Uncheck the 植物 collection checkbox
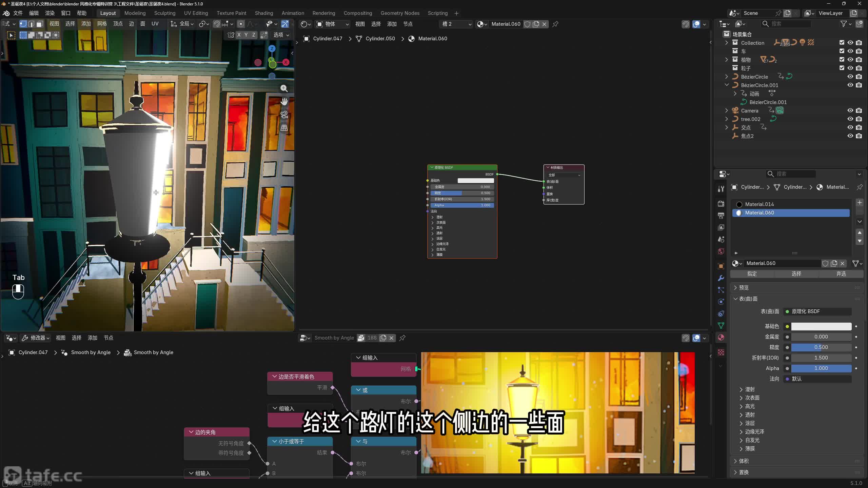This screenshot has width=868, height=488. [842, 60]
